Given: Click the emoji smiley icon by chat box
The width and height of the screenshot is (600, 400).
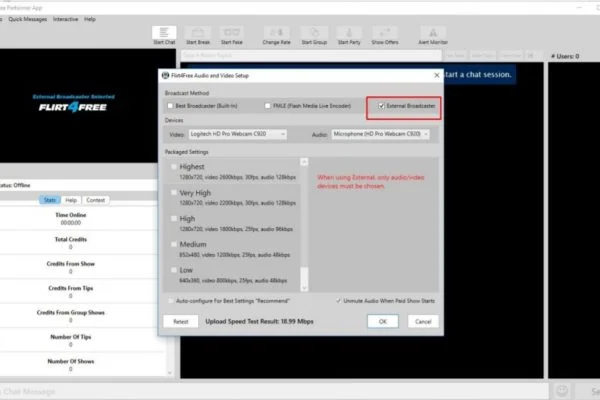Looking at the screenshot, I should click(x=562, y=391).
